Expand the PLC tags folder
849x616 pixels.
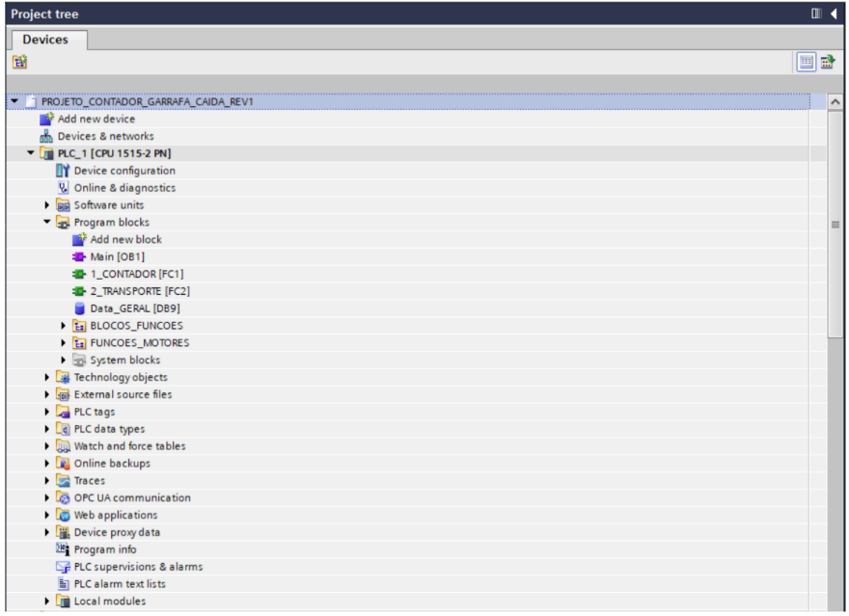pyautogui.click(x=47, y=412)
